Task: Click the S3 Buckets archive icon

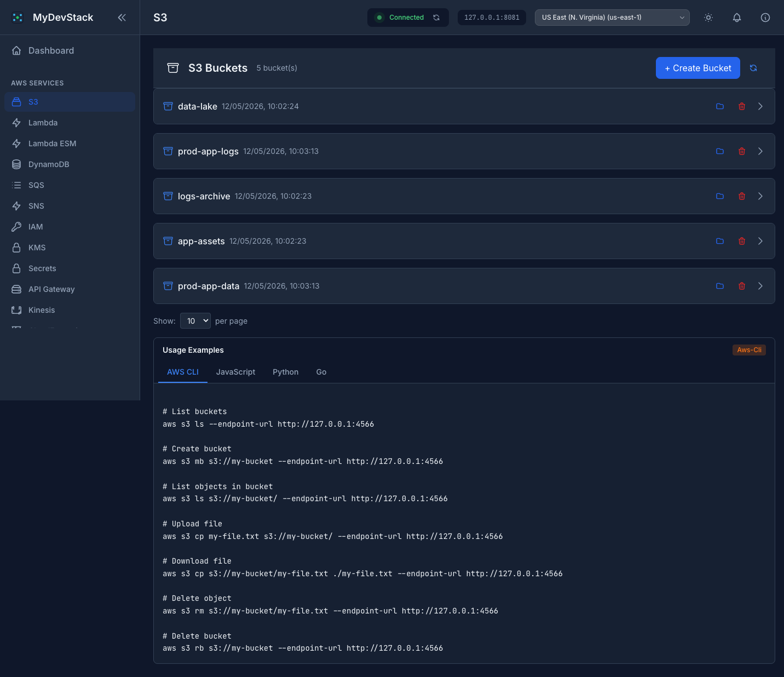Action: point(173,68)
